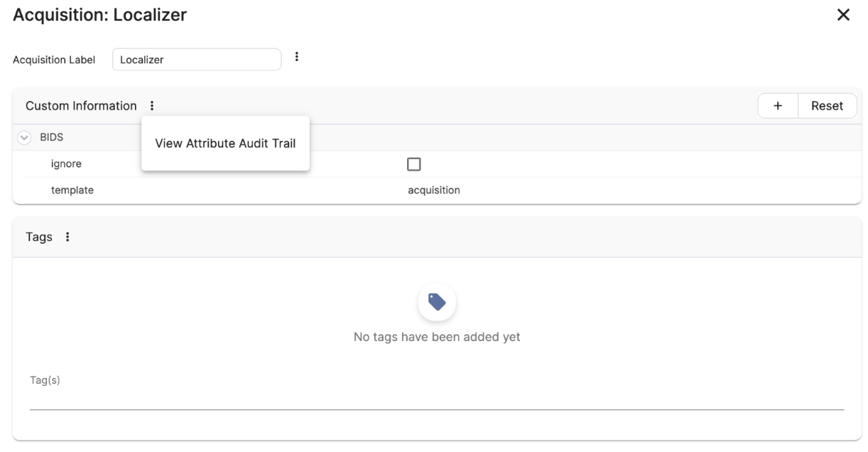The height and width of the screenshot is (452, 868).
Task: Reset the custom information
Action: (x=828, y=106)
